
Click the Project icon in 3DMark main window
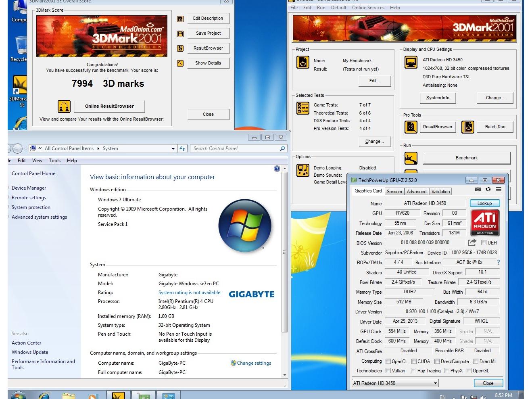[303, 62]
